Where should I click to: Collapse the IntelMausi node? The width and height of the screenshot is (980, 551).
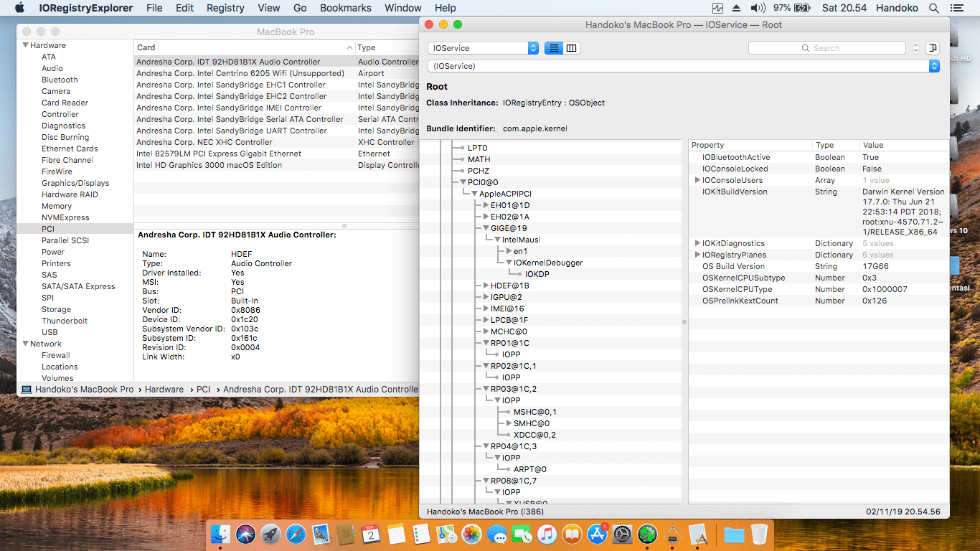[497, 240]
